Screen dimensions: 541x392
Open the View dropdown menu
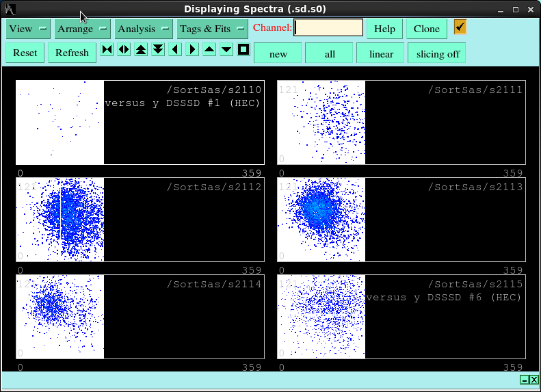coord(28,29)
